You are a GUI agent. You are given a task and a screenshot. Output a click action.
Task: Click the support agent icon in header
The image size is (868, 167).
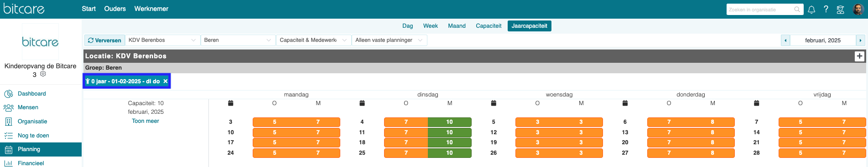(x=840, y=10)
